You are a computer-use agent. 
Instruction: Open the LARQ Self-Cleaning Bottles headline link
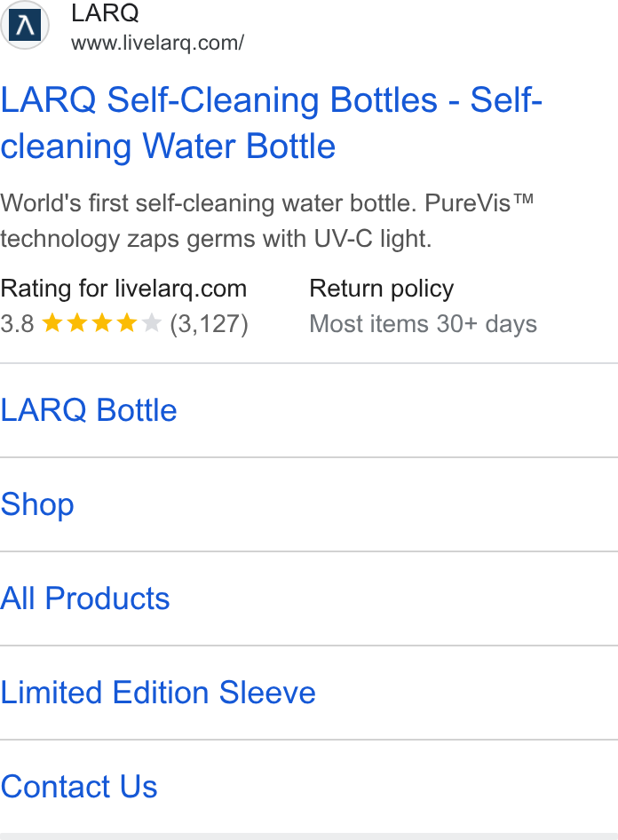pyautogui.click(x=272, y=123)
